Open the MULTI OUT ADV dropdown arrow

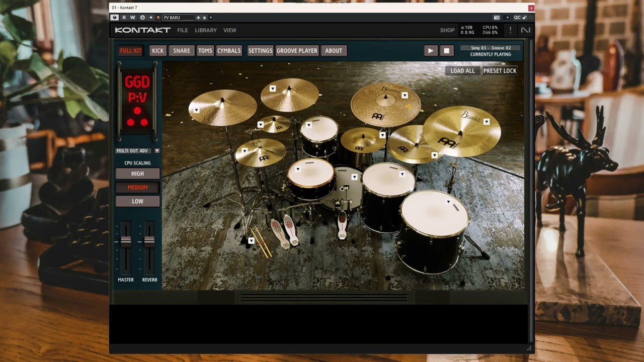(157, 151)
